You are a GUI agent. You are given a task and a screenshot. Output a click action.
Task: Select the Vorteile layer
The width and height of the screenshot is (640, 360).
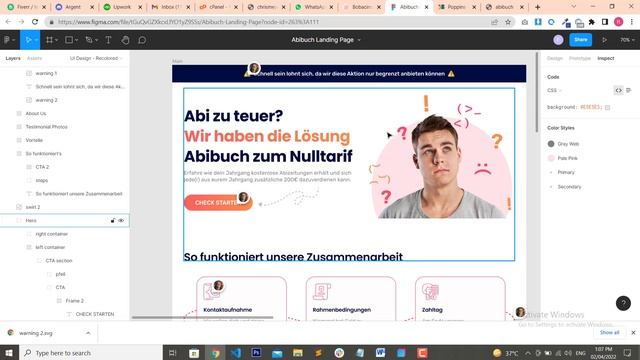pyautogui.click(x=34, y=140)
